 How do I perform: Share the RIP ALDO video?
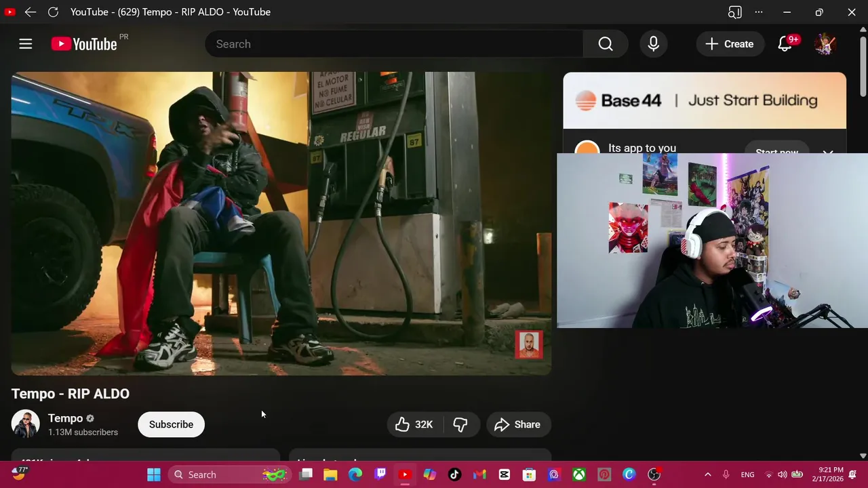(518, 424)
